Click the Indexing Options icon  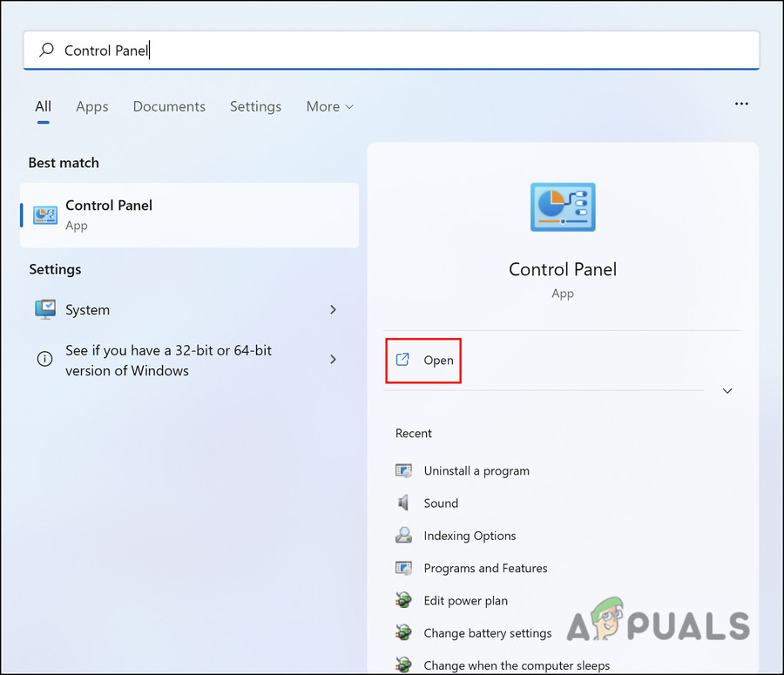coord(403,535)
